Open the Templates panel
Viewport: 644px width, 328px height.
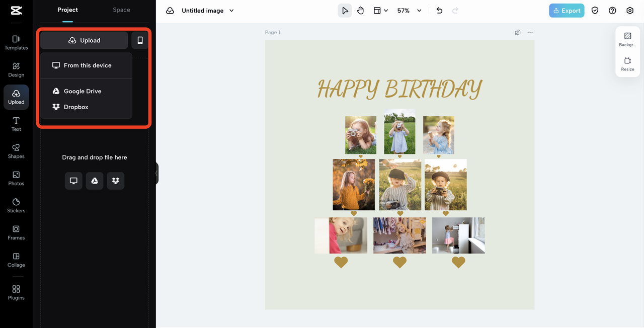click(16, 43)
